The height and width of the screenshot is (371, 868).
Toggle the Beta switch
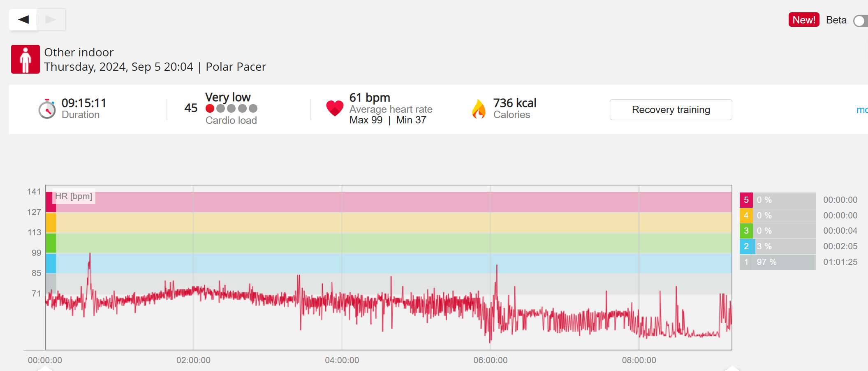860,21
